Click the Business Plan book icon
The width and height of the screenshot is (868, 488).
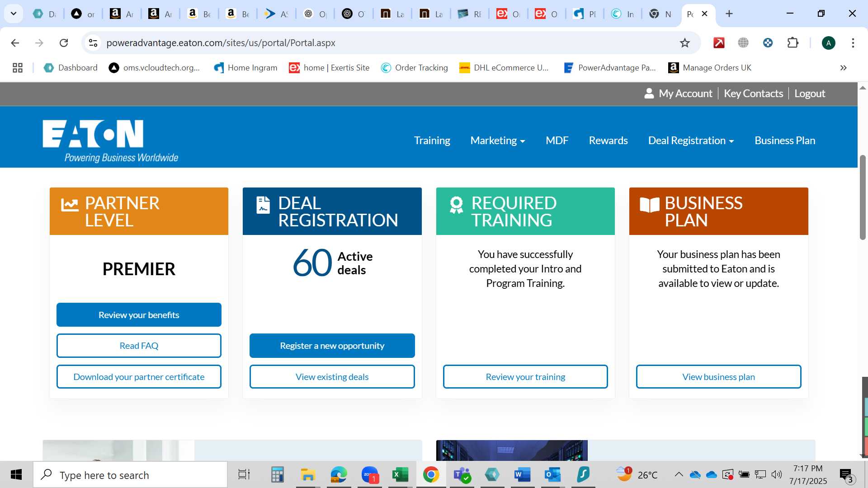coord(650,205)
